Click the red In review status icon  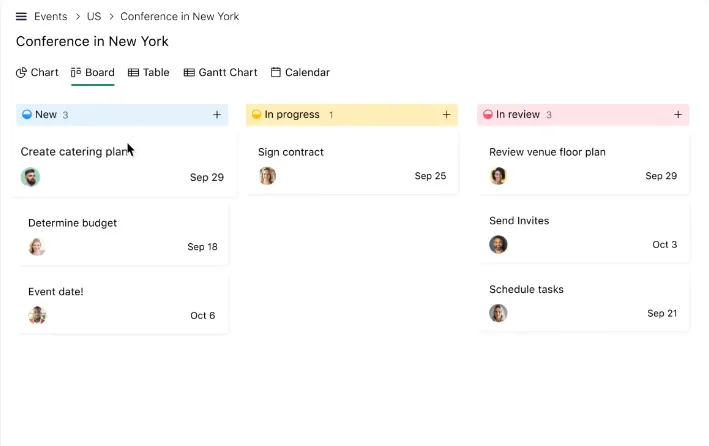(488, 114)
